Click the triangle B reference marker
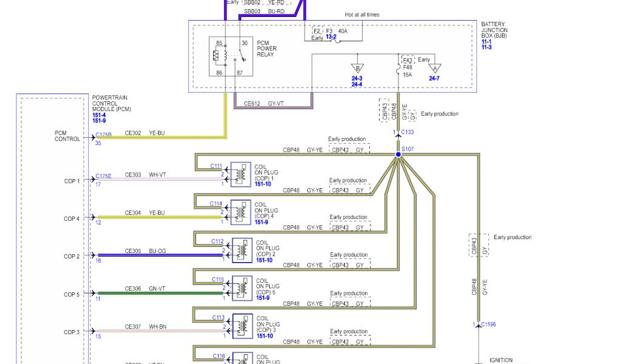This screenshot has width=622, height=364. coord(357,67)
